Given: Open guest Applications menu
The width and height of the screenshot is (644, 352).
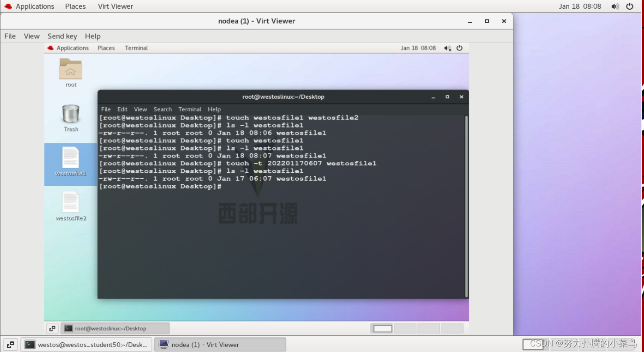Looking at the screenshot, I should 72,48.
